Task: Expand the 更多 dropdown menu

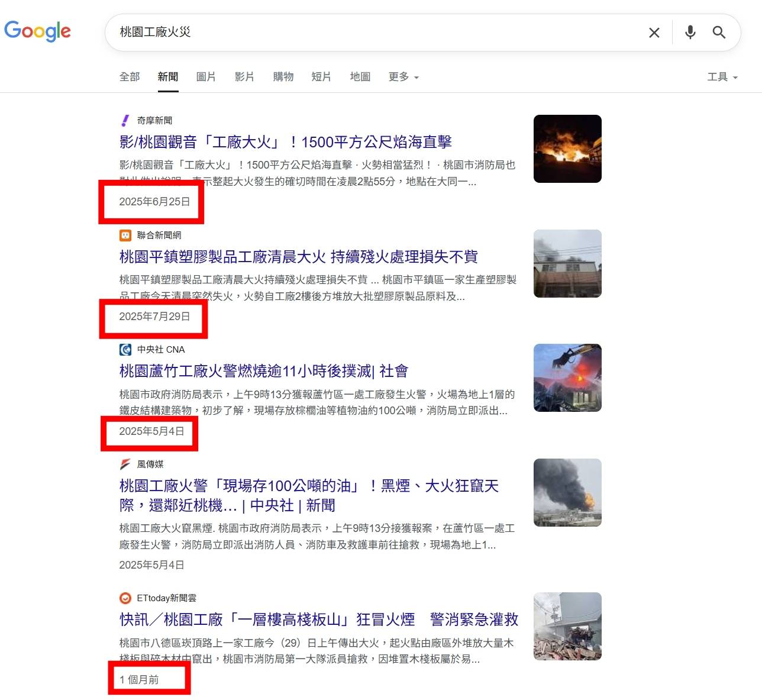Action: pos(403,77)
